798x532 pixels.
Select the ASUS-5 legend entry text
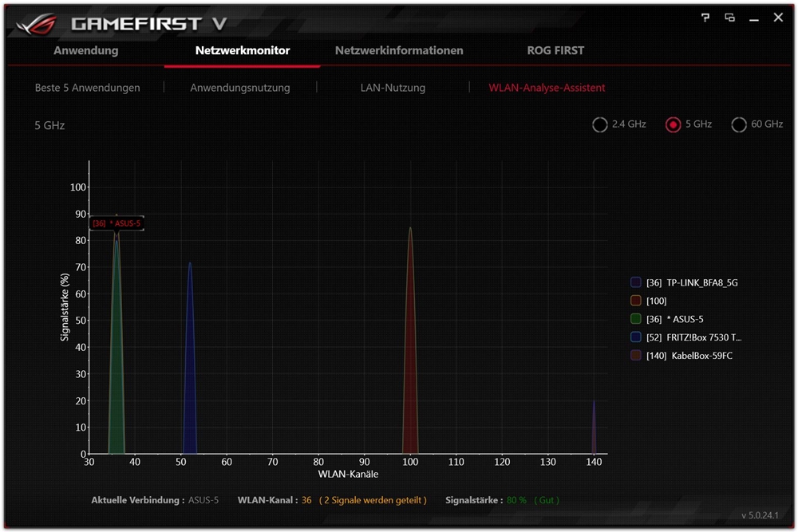(675, 319)
